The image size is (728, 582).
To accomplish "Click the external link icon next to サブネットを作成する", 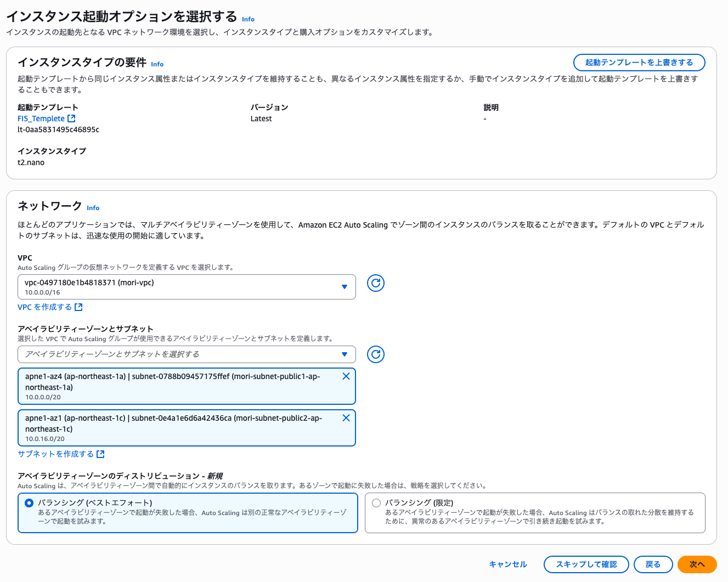I will coord(100,454).
